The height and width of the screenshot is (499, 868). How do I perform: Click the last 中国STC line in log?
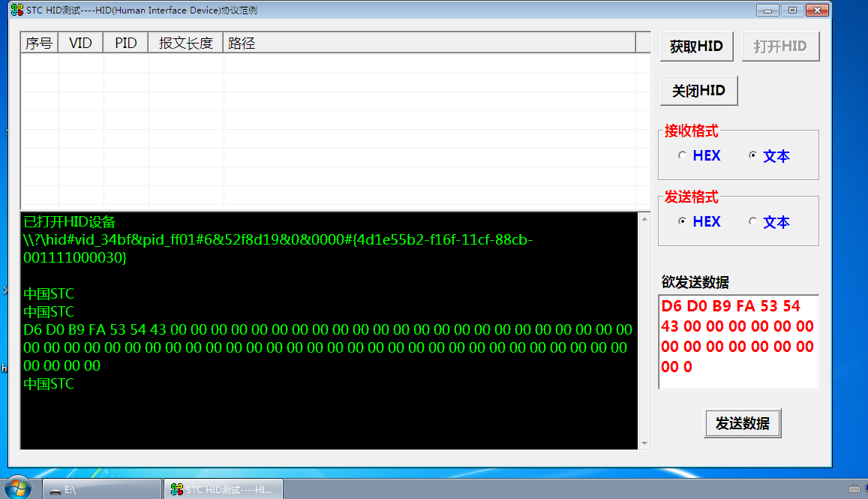click(x=49, y=383)
